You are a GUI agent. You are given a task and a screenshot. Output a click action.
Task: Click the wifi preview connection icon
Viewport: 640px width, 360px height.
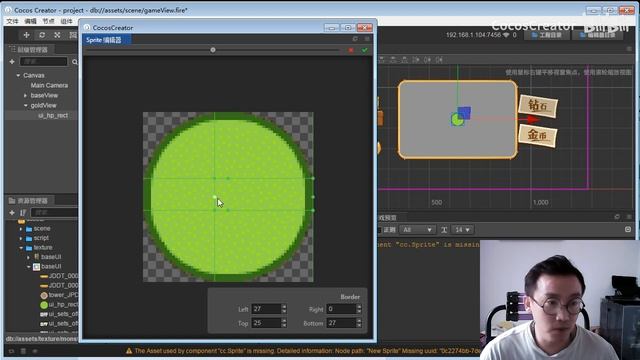coord(507,35)
